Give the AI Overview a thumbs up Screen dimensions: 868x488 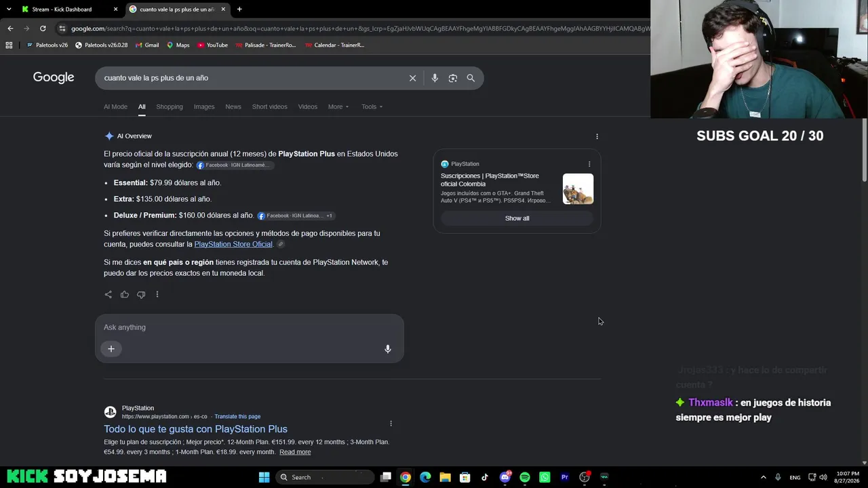pos(125,294)
